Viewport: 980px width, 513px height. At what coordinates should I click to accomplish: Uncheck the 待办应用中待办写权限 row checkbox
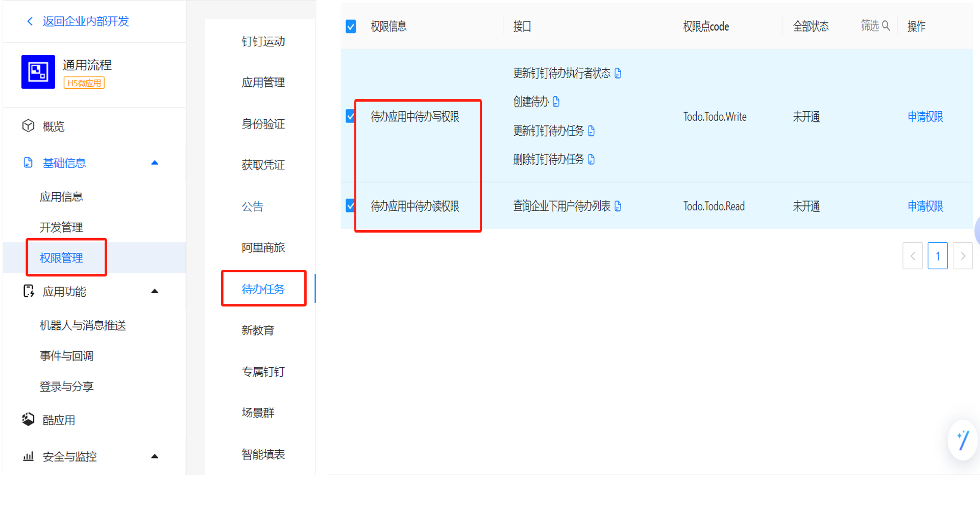pyautogui.click(x=350, y=116)
